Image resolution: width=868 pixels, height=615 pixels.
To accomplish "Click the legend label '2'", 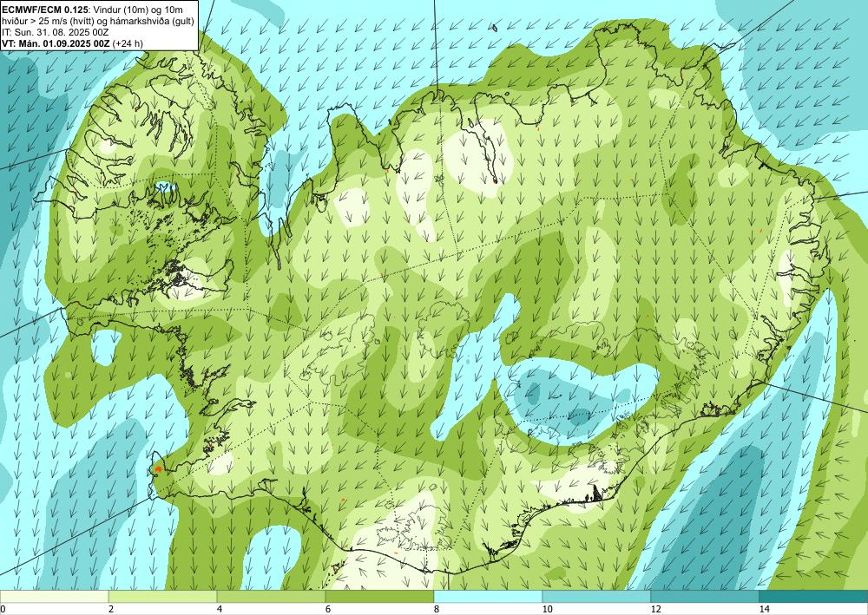I will pos(111,609).
